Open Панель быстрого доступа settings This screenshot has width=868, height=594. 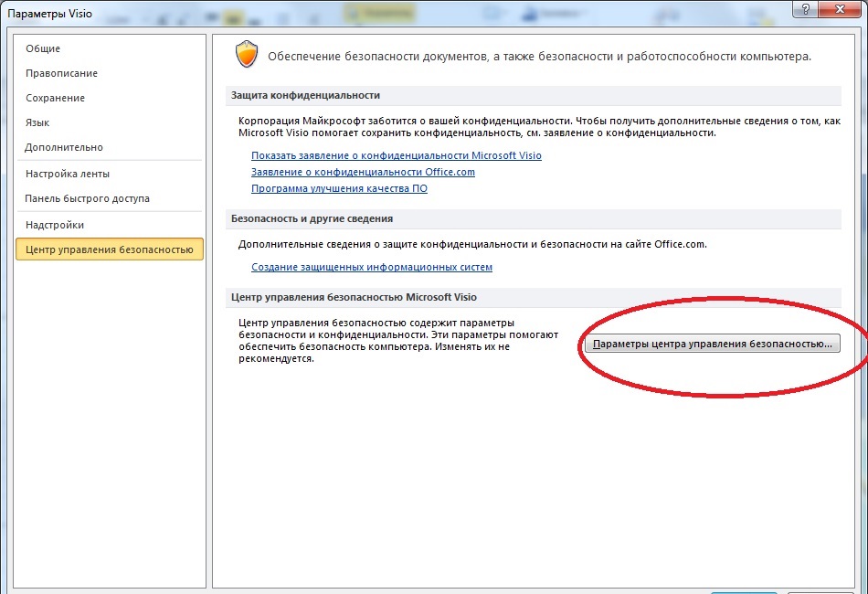[87, 198]
